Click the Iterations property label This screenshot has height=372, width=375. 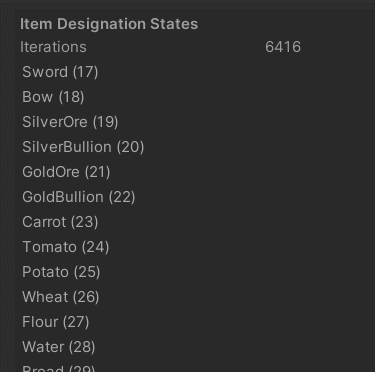[53, 47]
